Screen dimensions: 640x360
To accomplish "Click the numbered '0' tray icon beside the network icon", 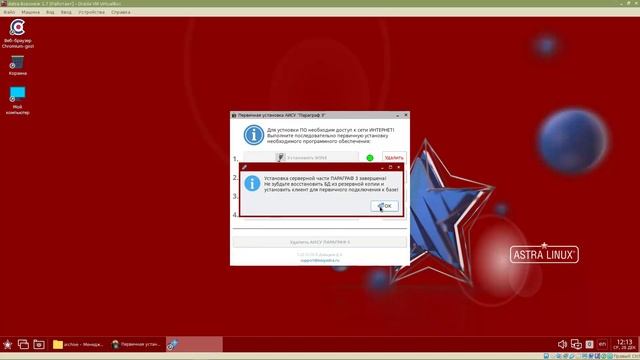I will (x=589, y=344).
